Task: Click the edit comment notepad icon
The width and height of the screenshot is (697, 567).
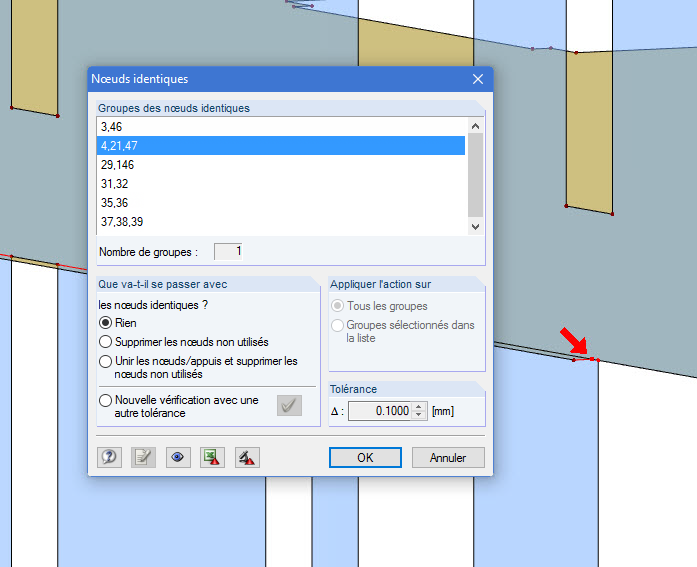Action: [144, 457]
